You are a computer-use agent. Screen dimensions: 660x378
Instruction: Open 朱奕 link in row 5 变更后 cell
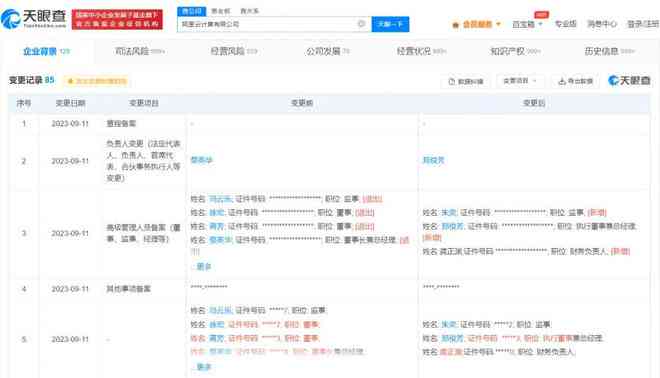click(449, 325)
